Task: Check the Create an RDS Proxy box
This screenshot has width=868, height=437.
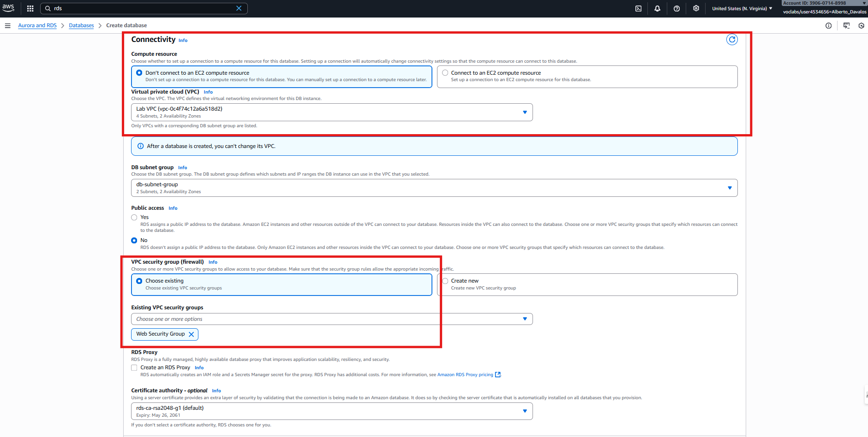Action: (134, 368)
